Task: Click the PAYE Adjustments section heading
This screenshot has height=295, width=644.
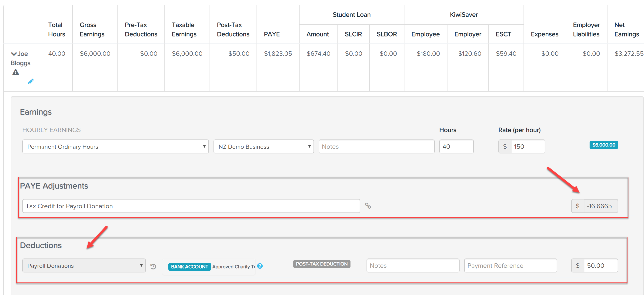Action: point(54,186)
